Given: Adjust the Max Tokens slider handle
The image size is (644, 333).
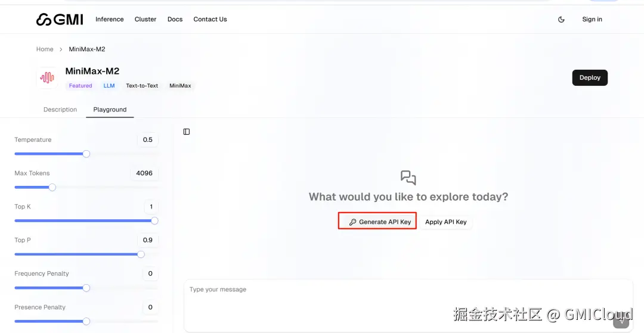Looking at the screenshot, I should [x=52, y=188].
